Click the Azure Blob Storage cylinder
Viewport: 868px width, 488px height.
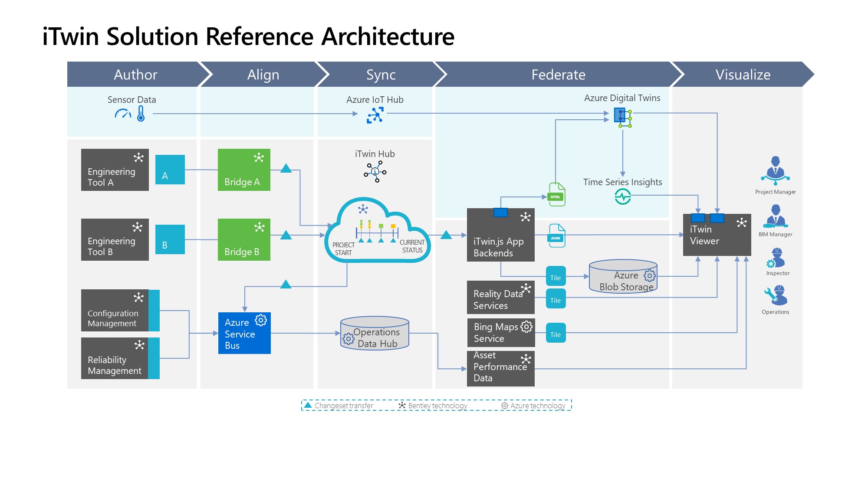[x=623, y=277]
